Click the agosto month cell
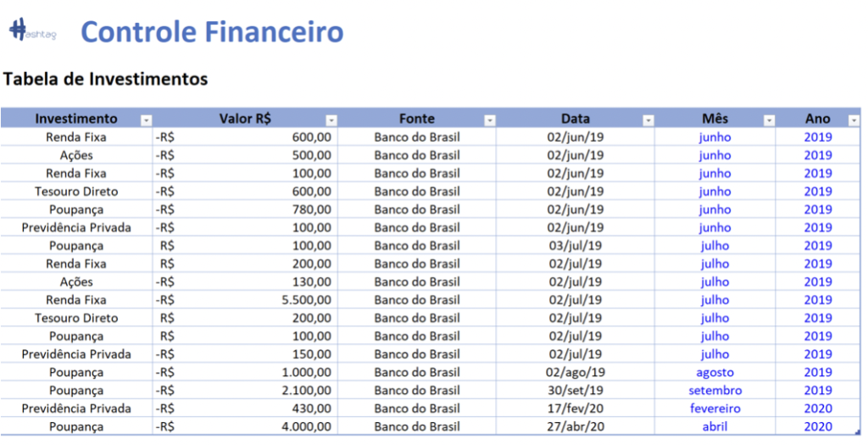 coord(715,372)
